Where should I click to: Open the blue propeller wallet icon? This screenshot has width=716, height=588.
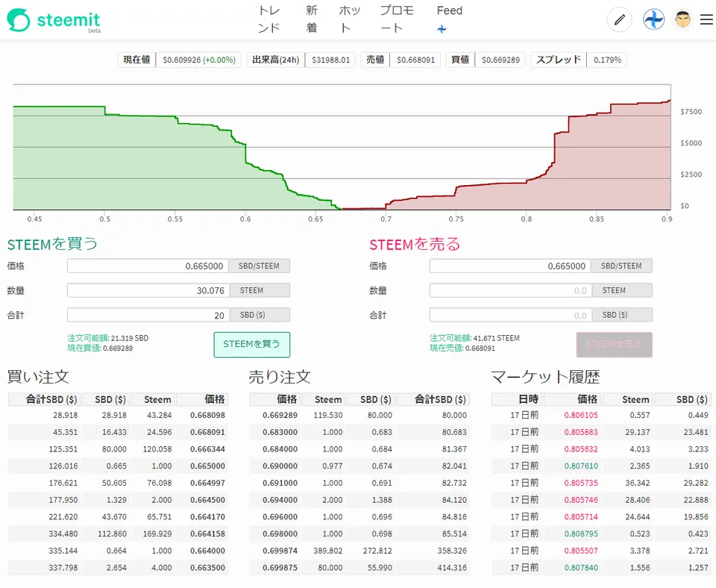coord(653,19)
